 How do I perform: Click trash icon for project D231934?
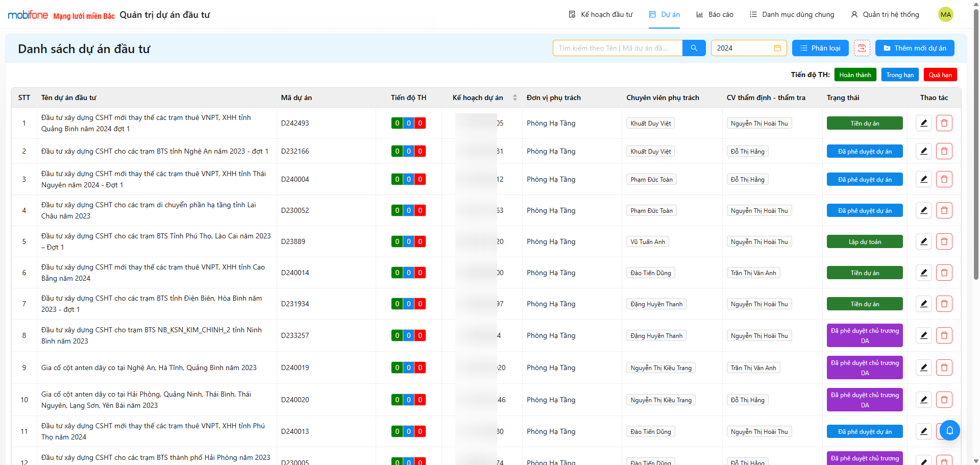point(944,304)
